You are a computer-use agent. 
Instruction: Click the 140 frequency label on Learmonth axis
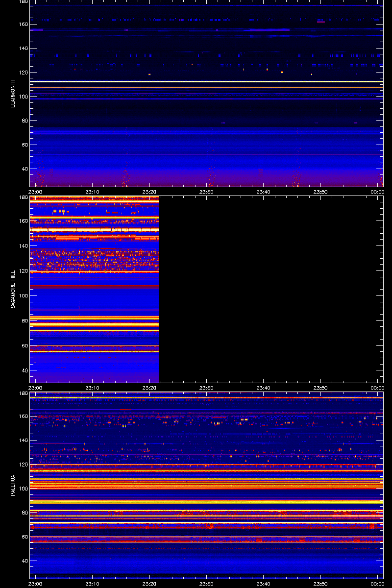[x=24, y=49]
